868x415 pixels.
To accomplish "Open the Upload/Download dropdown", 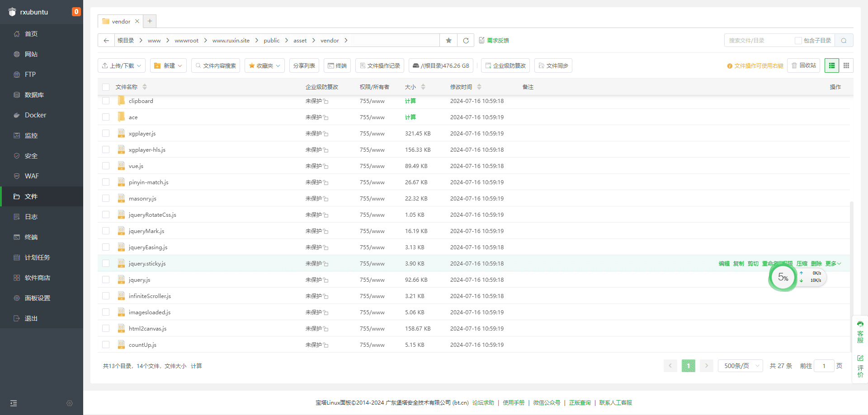I will (x=122, y=65).
